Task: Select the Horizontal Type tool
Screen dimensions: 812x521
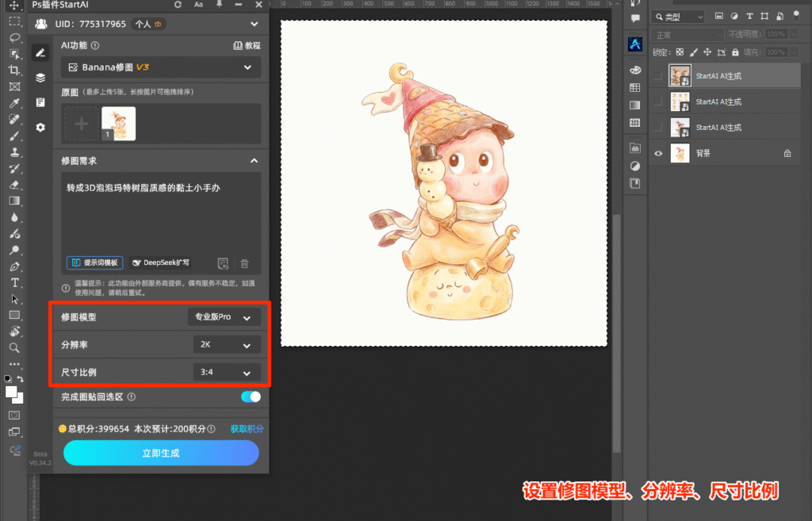Action: (14, 283)
